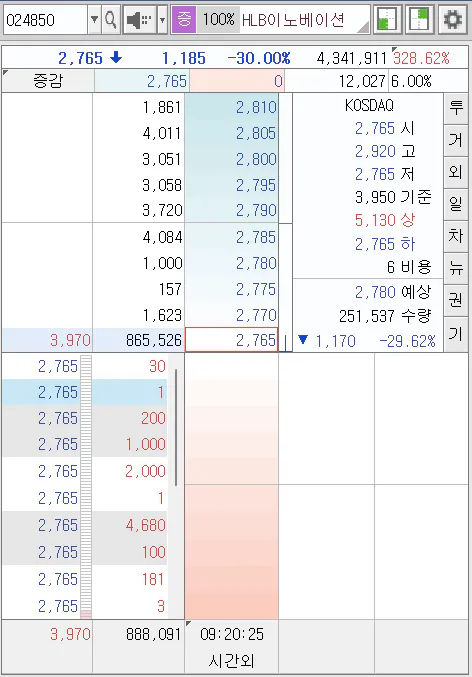Click ask price 2,790
Screen dimensions: 472x677
click(x=232, y=210)
